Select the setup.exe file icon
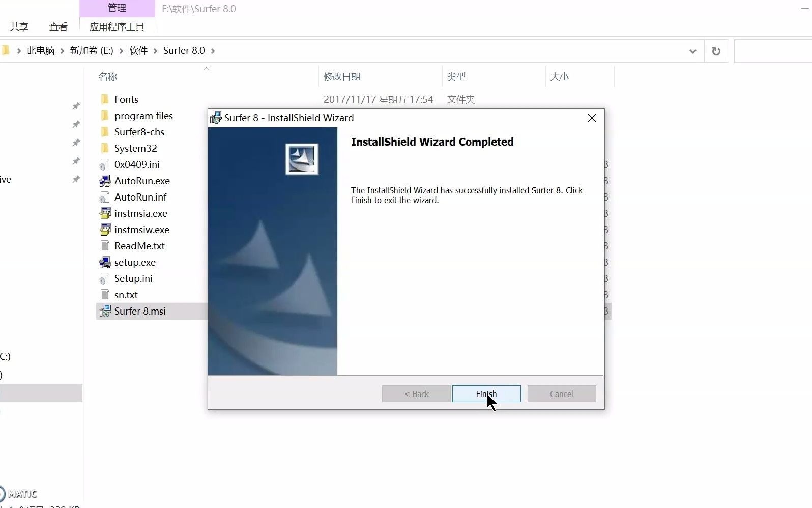This screenshot has height=508, width=812. (105, 262)
